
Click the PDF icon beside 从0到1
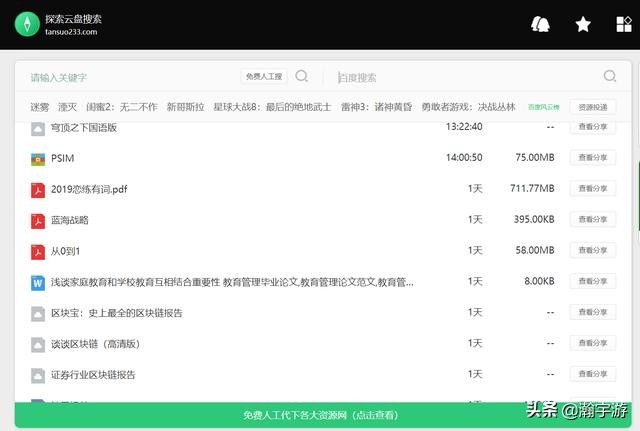[38, 252]
